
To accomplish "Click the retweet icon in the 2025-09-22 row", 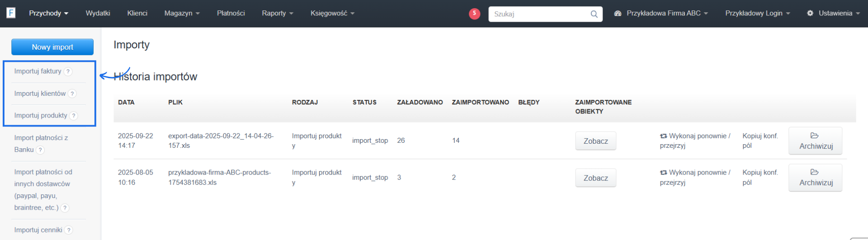I will (663, 136).
